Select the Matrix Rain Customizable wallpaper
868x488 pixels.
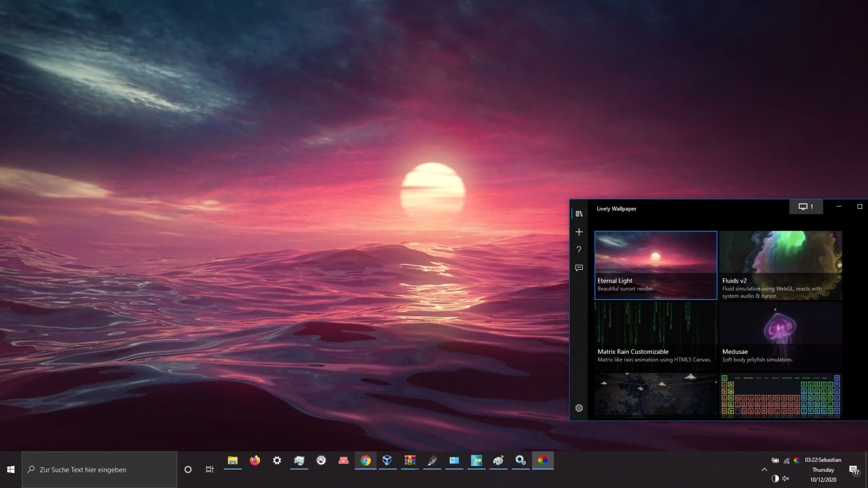656,336
